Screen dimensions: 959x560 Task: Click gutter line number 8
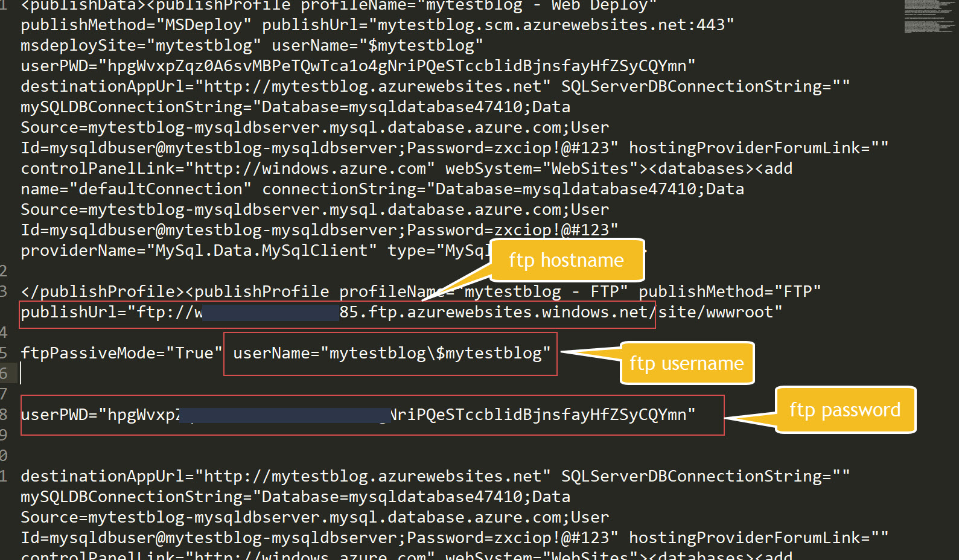tap(4, 415)
